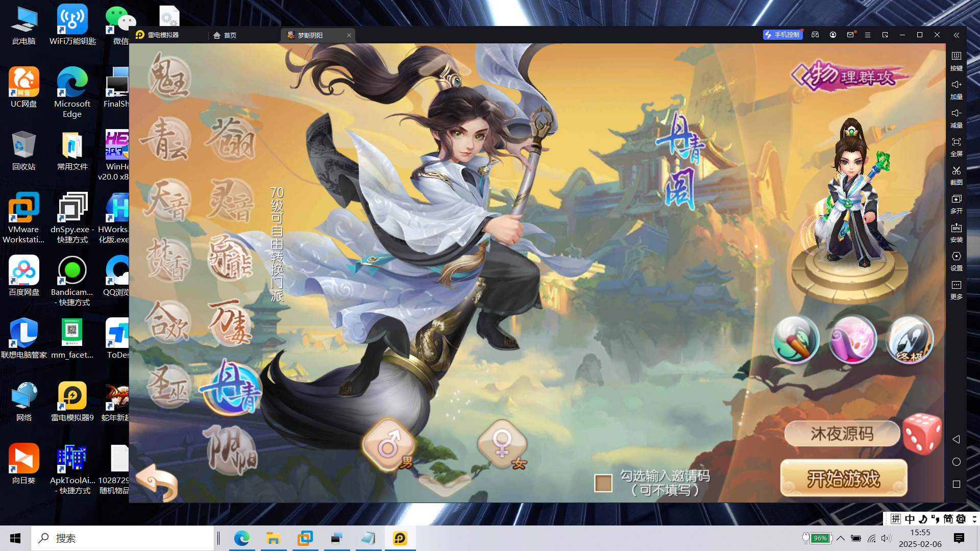980x551 pixels.
Task: Collapse the emulator sidebar with the chevron
Action: 957,35
